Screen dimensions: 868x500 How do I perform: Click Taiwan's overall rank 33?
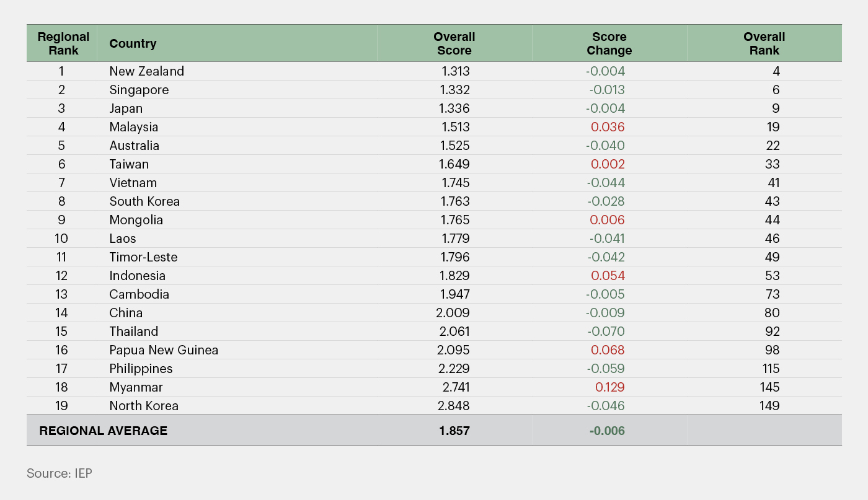coord(773,164)
